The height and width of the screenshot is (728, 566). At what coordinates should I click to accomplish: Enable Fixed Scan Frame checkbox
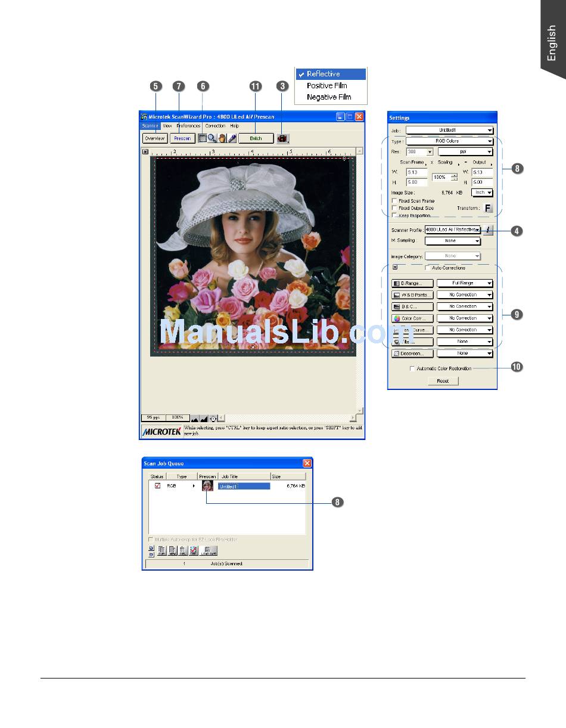click(394, 201)
